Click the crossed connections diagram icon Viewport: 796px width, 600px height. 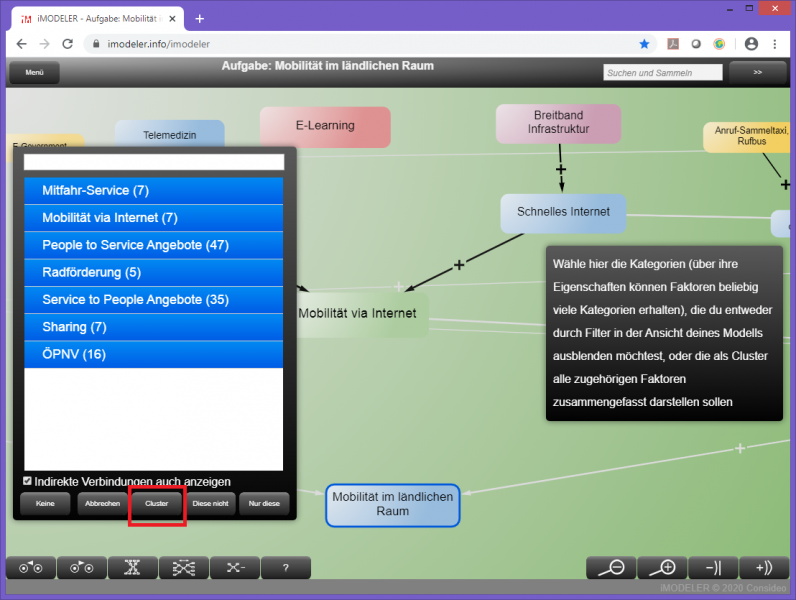[183, 568]
